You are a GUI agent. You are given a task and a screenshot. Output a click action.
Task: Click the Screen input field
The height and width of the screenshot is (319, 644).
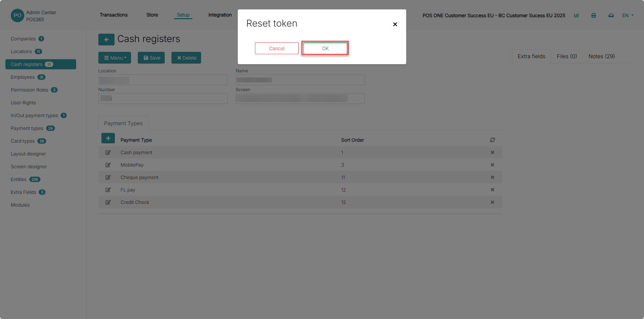click(300, 99)
